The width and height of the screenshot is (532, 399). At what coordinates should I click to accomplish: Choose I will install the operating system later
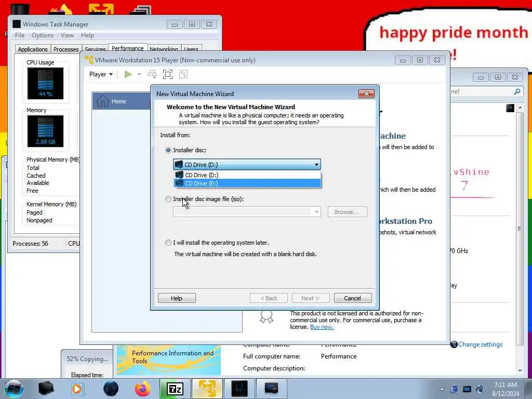(x=168, y=243)
